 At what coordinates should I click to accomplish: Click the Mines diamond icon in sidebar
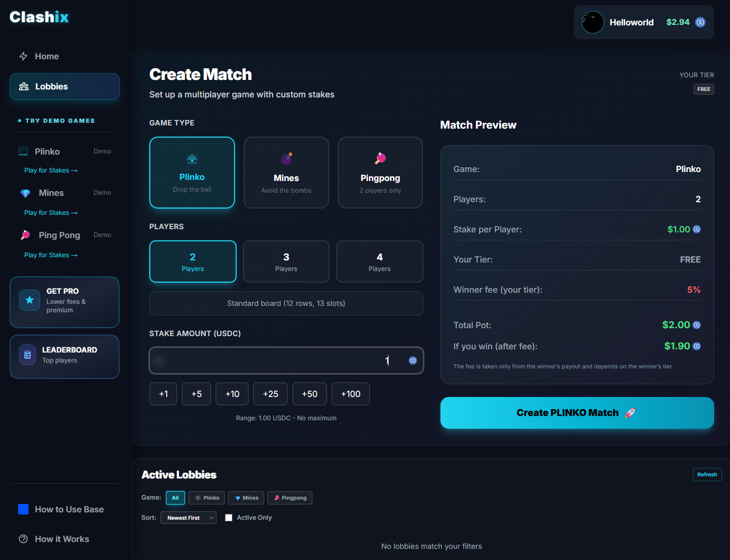25,193
